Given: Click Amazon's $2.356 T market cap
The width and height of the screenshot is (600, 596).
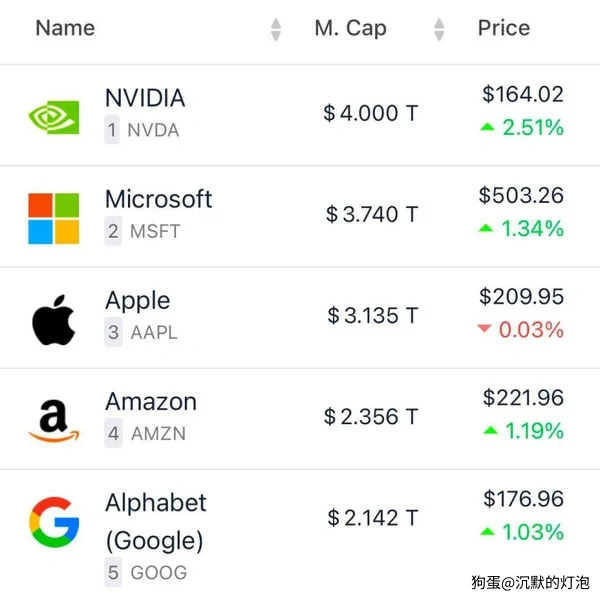Looking at the screenshot, I should click(x=371, y=417).
